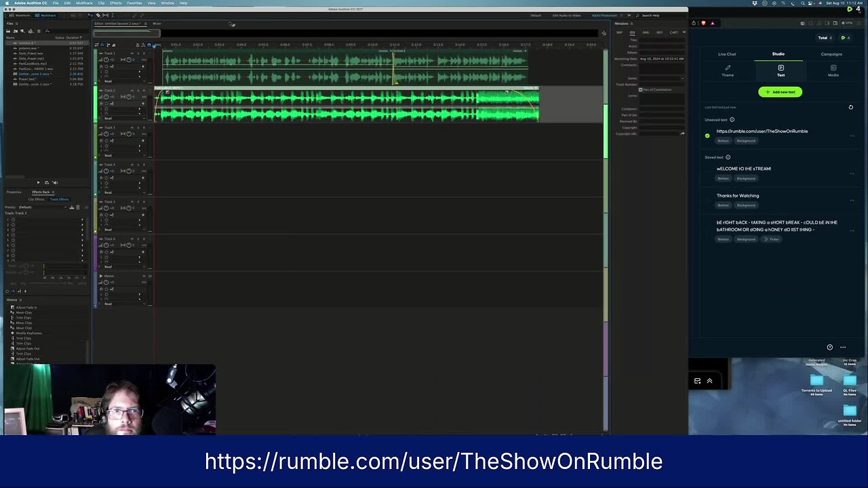868x488 pixels.
Task: Click the trash icon in Files panel
Action: click(x=39, y=31)
